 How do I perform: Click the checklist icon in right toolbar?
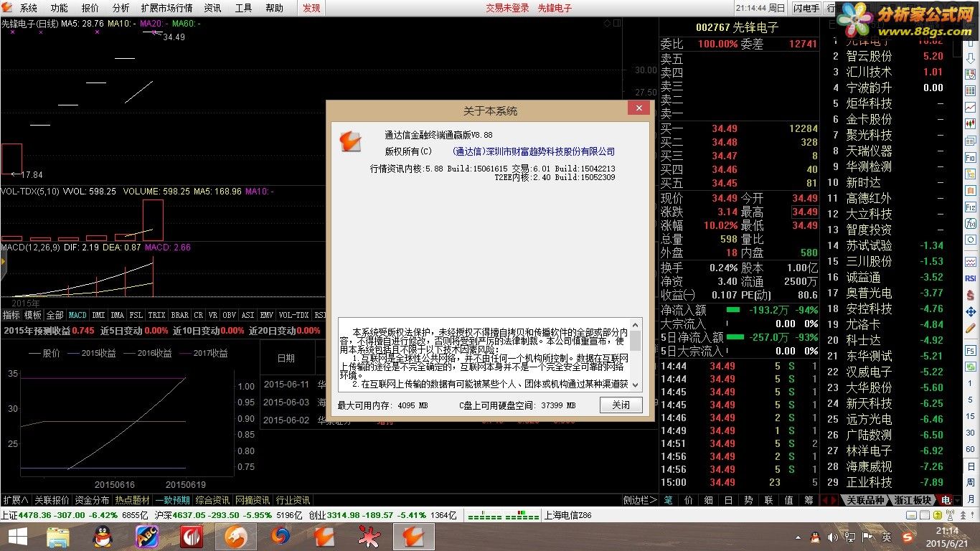coord(970,74)
